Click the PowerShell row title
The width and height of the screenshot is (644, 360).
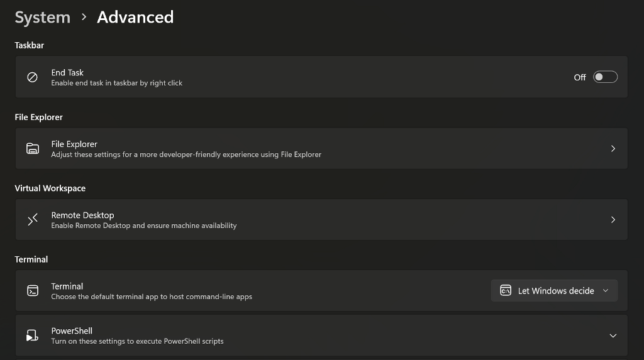pyautogui.click(x=72, y=331)
